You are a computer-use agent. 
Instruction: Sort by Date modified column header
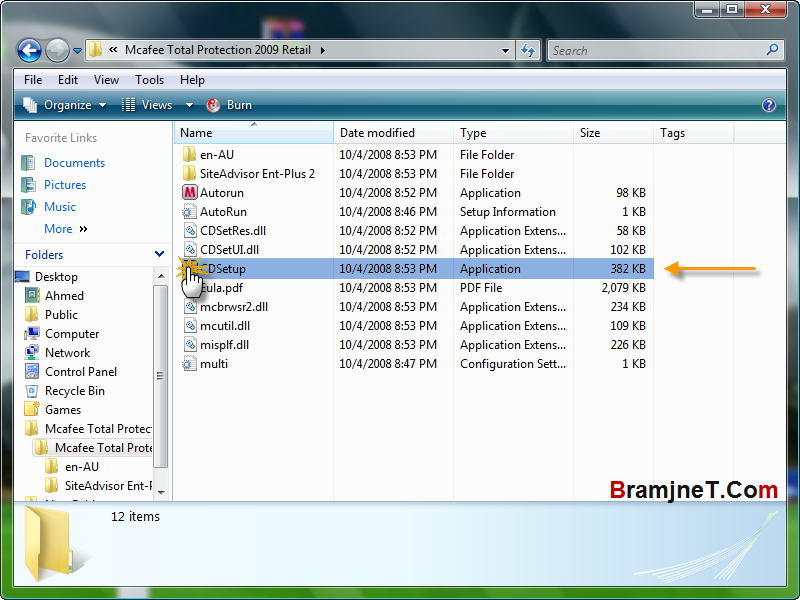pos(393,133)
